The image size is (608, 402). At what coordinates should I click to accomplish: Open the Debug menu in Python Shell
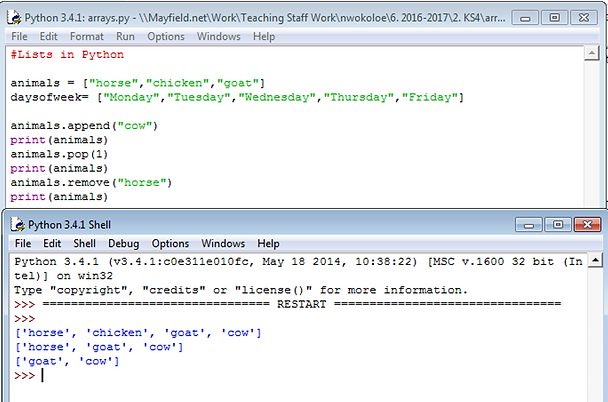pos(123,243)
